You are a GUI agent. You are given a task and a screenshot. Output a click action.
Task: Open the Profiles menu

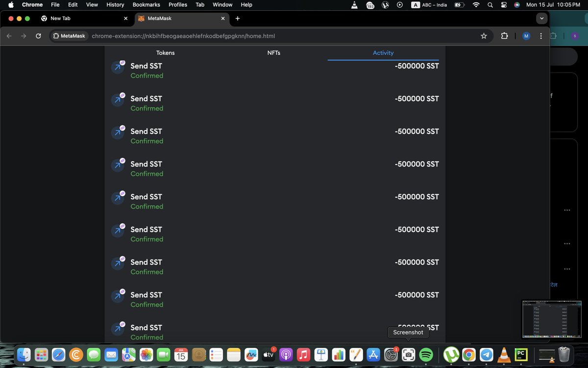(178, 4)
